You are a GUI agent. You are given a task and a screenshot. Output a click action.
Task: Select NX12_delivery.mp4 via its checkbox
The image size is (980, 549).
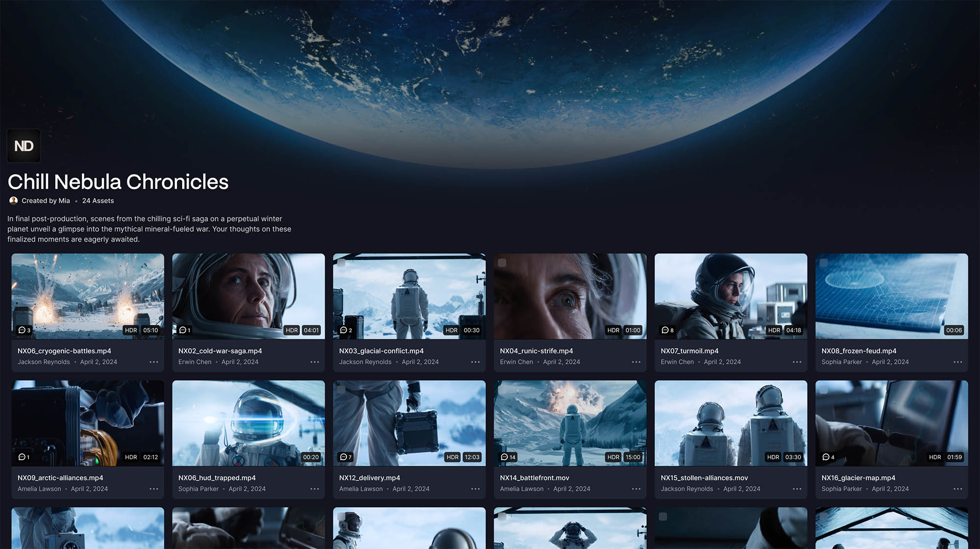[x=342, y=390]
